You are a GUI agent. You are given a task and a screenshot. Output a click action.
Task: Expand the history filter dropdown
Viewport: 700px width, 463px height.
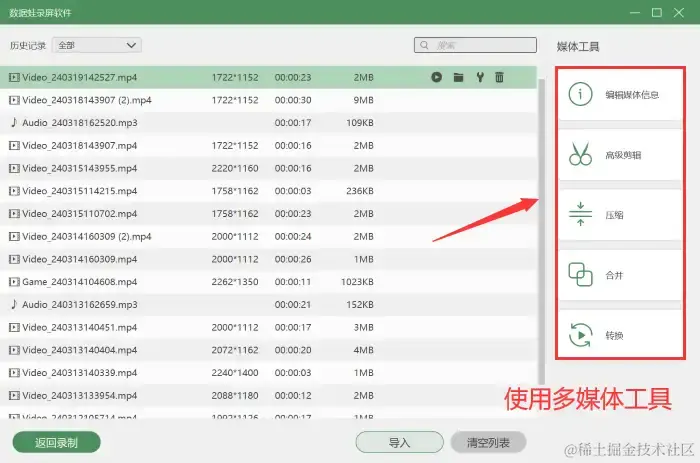coord(97,45)
